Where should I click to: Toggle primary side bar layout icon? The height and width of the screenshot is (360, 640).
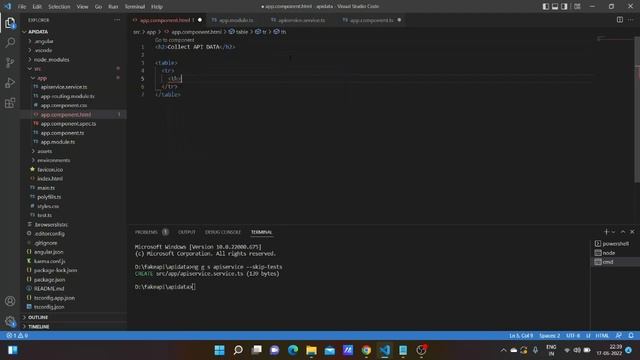pos(546,7)
